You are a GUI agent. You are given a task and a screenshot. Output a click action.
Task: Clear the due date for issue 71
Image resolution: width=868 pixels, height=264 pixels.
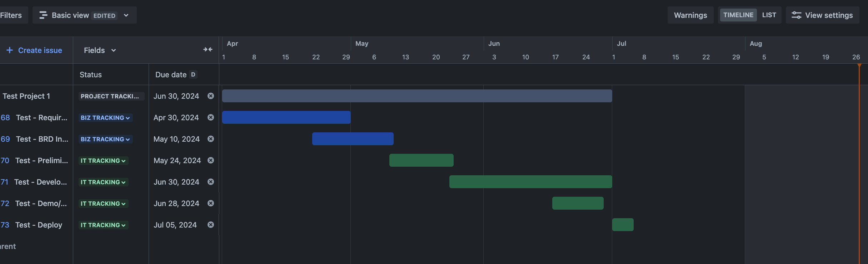[211, 182]
